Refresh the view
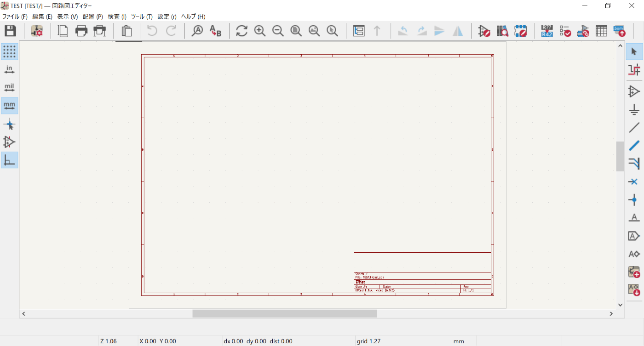Viewport: 644px width, 346px height. [241, 31]
